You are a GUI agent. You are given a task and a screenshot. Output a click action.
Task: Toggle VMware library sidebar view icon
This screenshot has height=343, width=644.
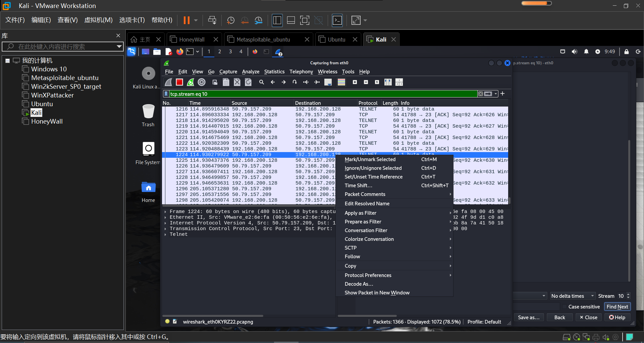pyautogui.click(x=277, y=20)
